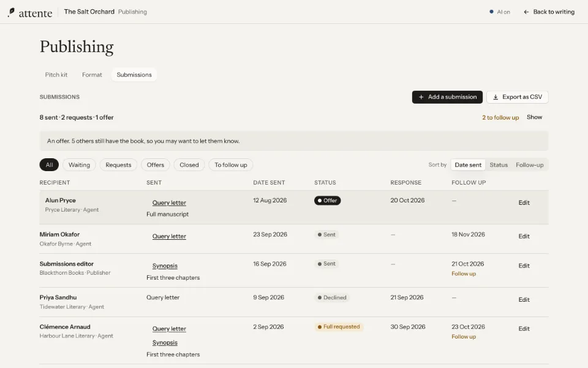Click Priya Sandhu's Query letter text
The image size is (588, 368).
[x=163, y=297]
